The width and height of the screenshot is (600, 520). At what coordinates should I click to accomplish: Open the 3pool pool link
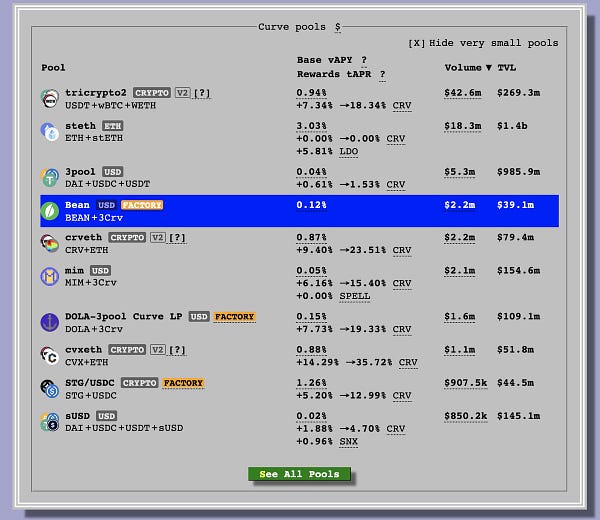click(80, 172)
